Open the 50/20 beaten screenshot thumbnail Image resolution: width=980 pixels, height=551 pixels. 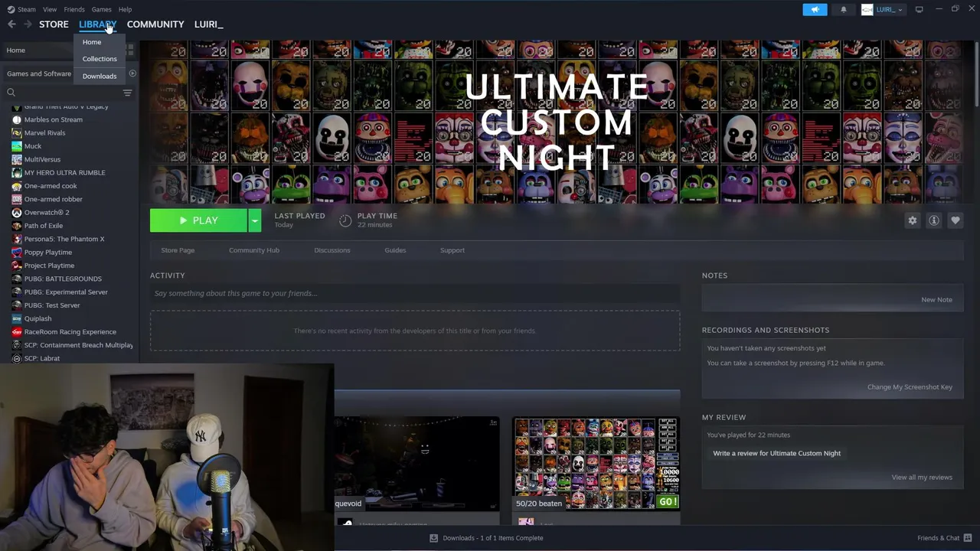pos(596,464)
